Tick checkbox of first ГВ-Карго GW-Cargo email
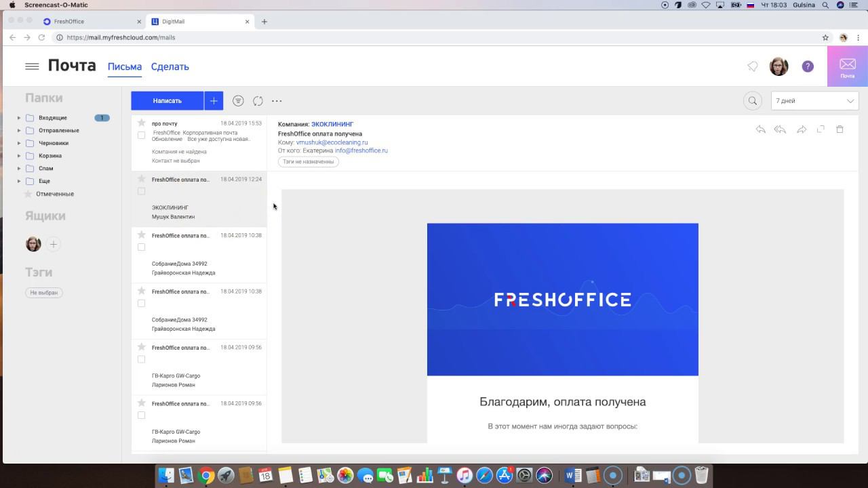 click(x=142, y=359)
